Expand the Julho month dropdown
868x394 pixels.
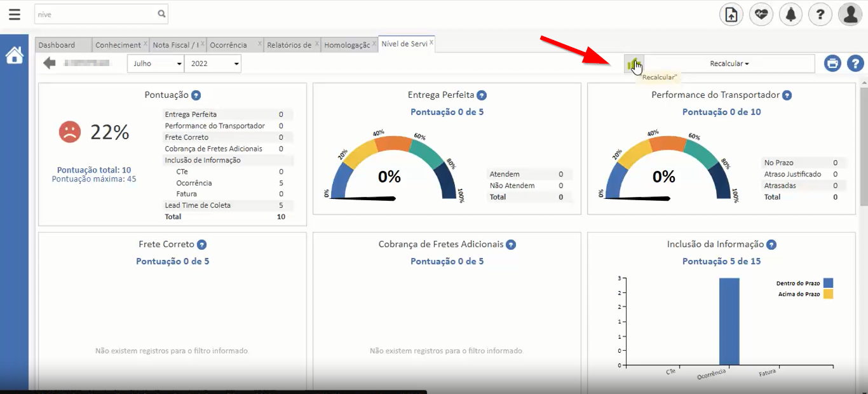(156, 64)
